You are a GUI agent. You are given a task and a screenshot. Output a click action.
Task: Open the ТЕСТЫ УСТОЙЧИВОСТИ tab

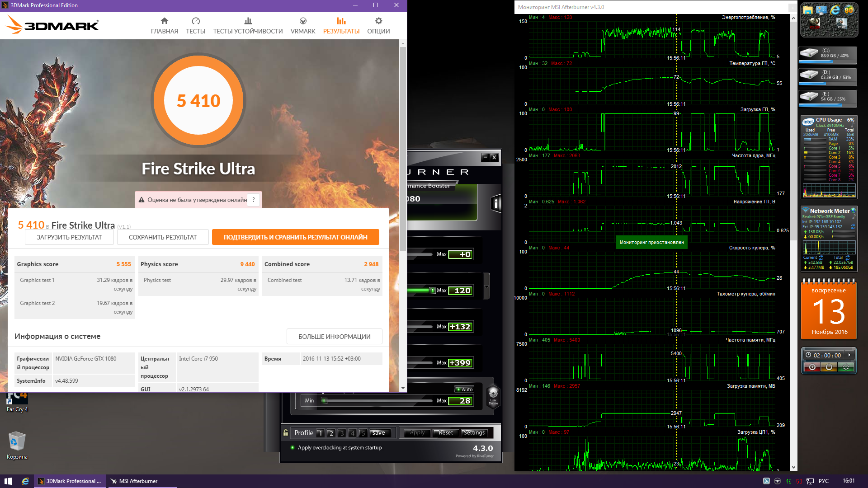click(x=248, y=26)
